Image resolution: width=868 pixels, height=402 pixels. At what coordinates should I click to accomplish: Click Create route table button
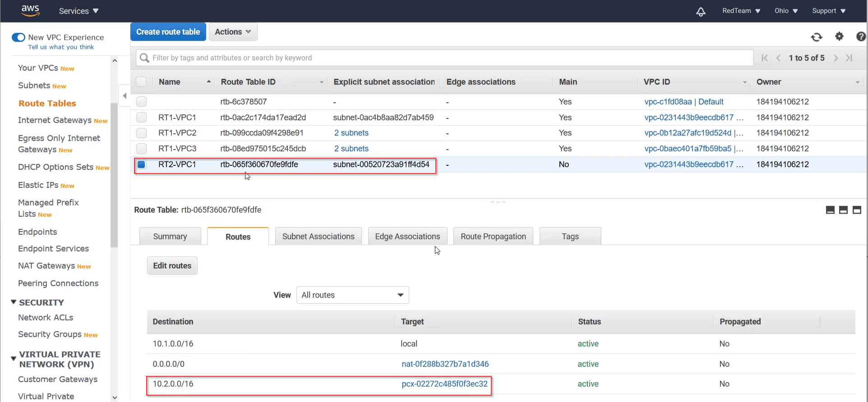168,32
